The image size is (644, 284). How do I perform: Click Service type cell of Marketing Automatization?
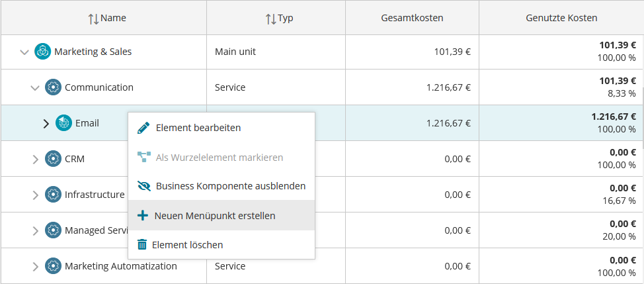tap(230, 266)
